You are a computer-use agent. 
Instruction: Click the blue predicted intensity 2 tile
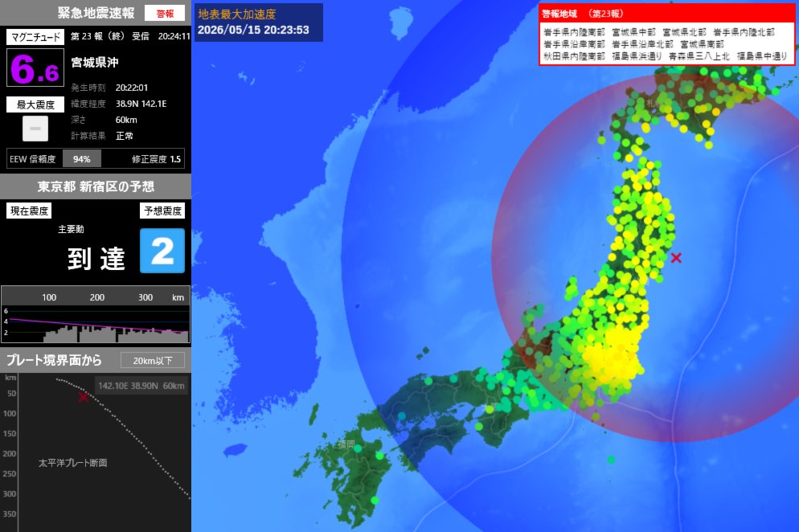[162, 251]
